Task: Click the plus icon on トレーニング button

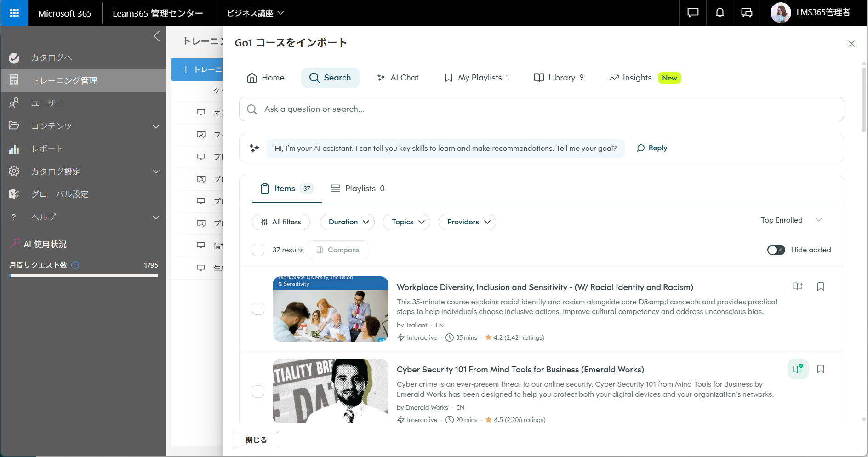Action: [186, 69]
